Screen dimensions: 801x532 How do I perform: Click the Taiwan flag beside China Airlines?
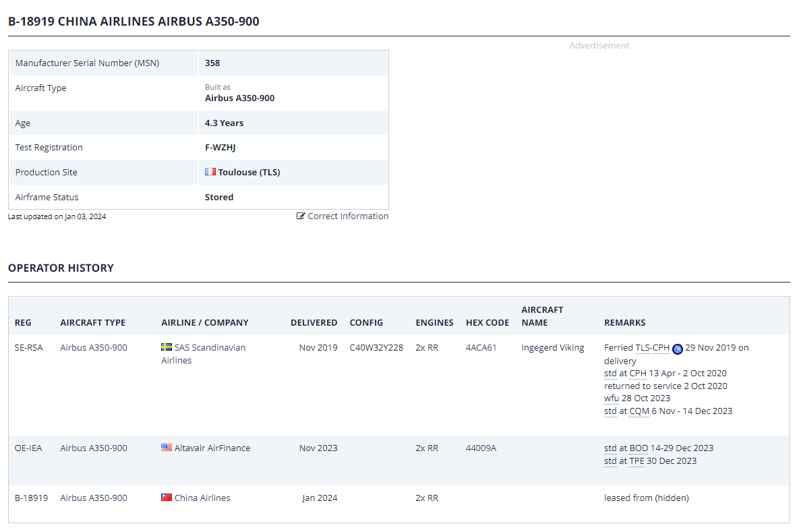tap(167, 498)
